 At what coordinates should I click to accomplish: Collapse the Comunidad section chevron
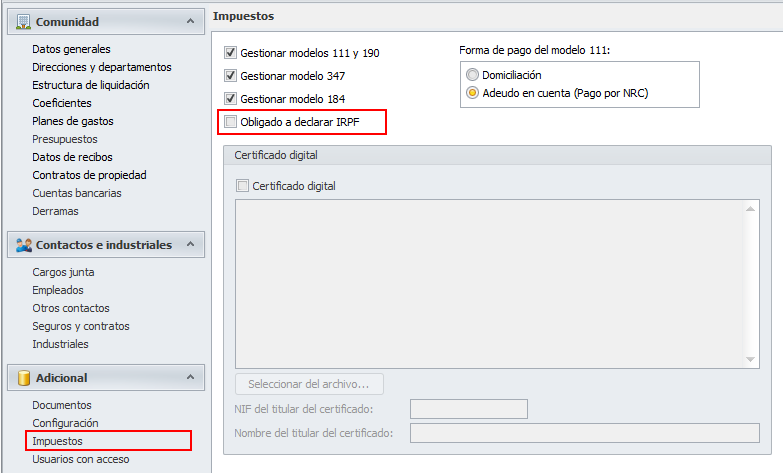pyautogui.click(x=190, y=21)
